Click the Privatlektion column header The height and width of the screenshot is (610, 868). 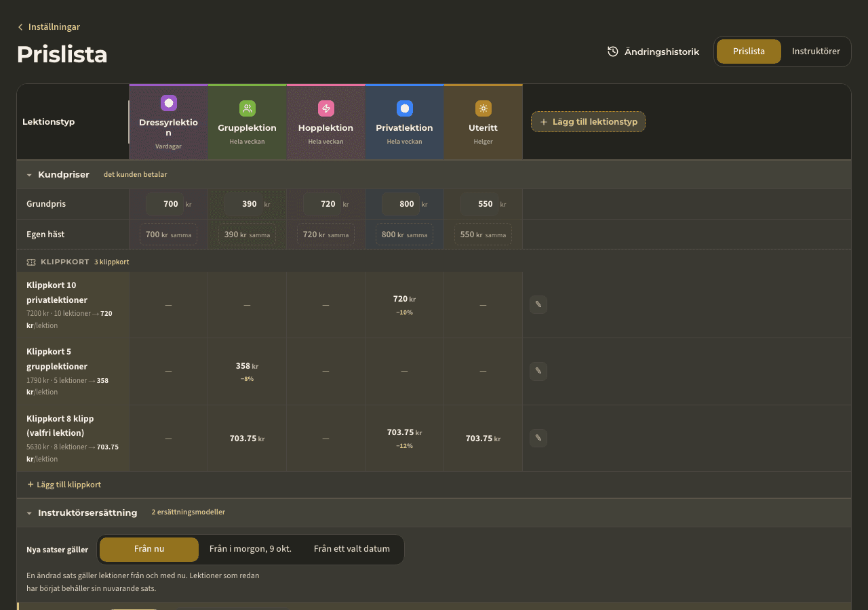click(x=405, y=122)
